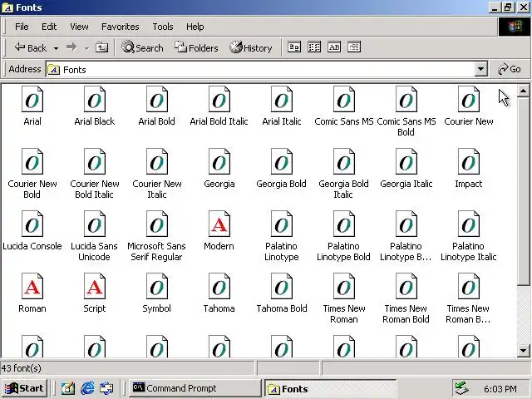Select the Symbol font icon
Image resolution: width=532 pixels, height=399 pixels.
point(157,286)
